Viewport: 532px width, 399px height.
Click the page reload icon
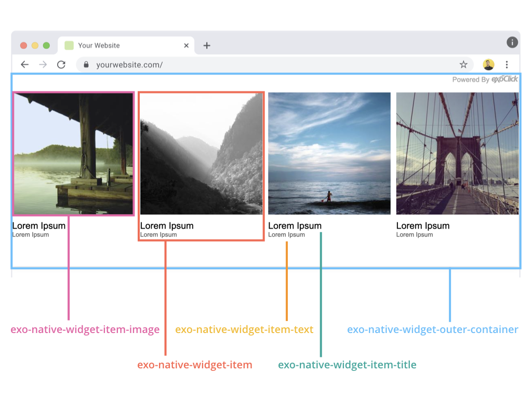pos(61,64)
